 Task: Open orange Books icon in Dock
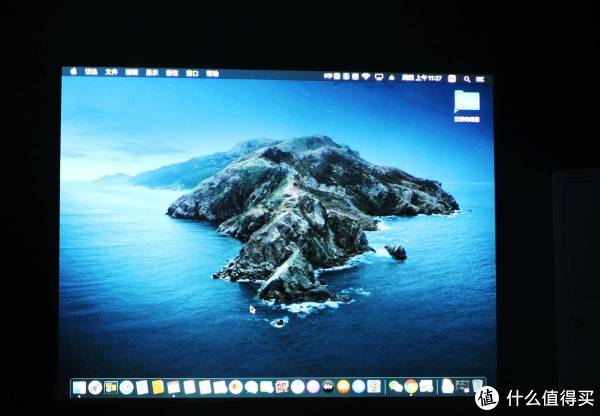point(343,387)
